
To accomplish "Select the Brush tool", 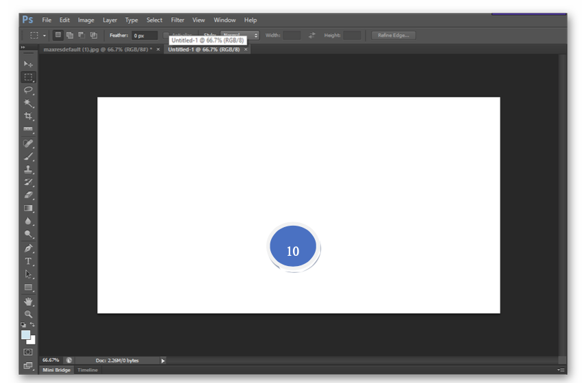I will coord(28,156).
